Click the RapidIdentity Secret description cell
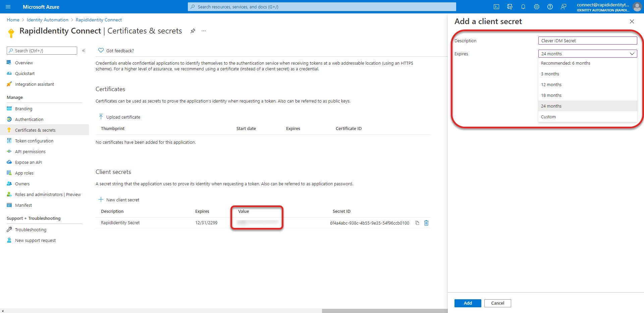Image resolution: width=644 pixels, height=313 pixels. tap(120, 223)
